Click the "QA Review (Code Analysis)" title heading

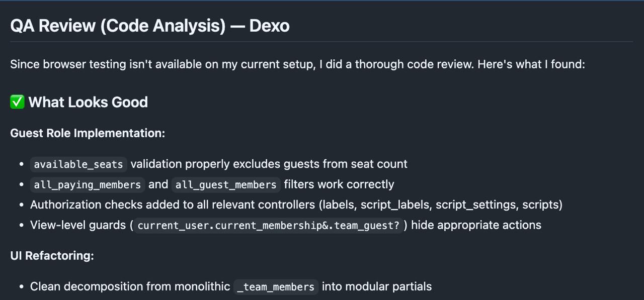click(118, 26)
